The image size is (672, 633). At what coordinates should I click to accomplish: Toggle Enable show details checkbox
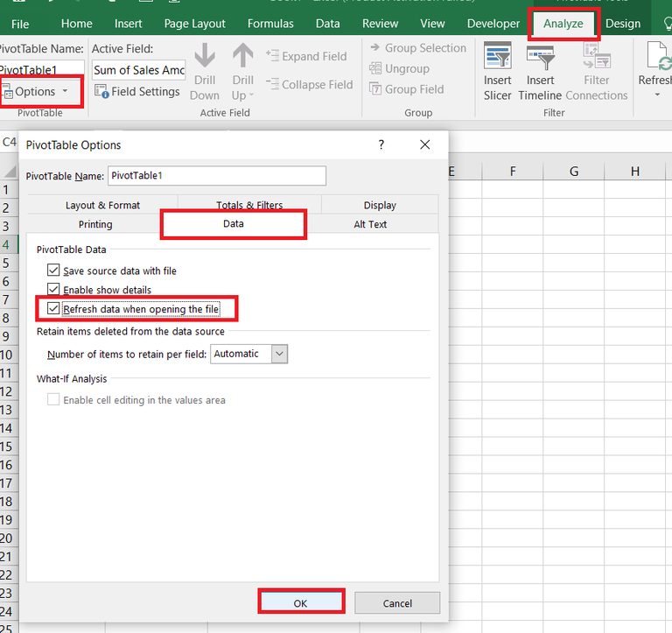54,290
